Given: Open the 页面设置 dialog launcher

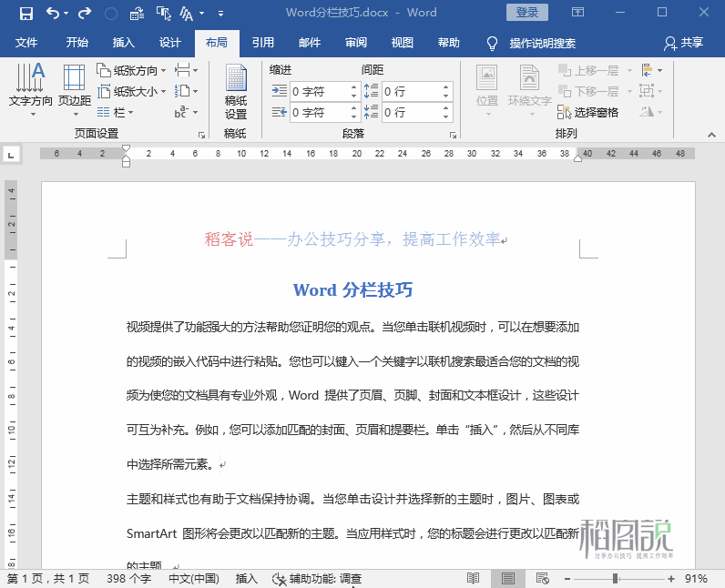Looking at the screenshot, I should click(x=201, y=135).
